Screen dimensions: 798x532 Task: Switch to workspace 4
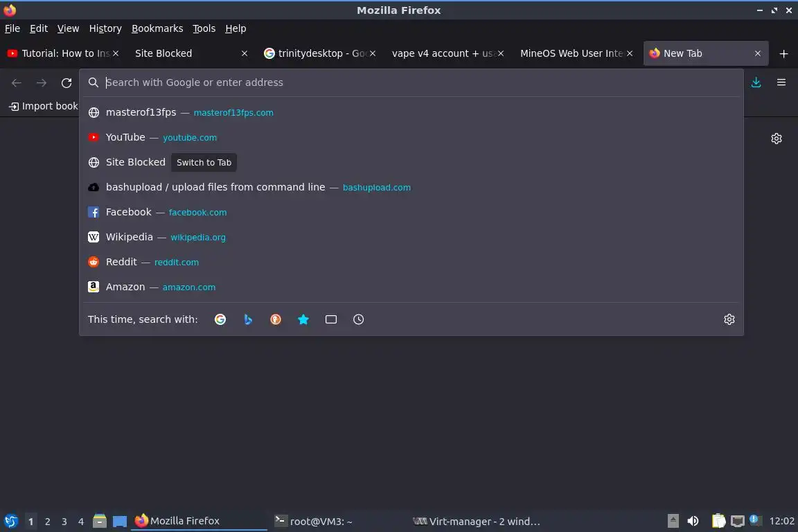tap(81, 522)
